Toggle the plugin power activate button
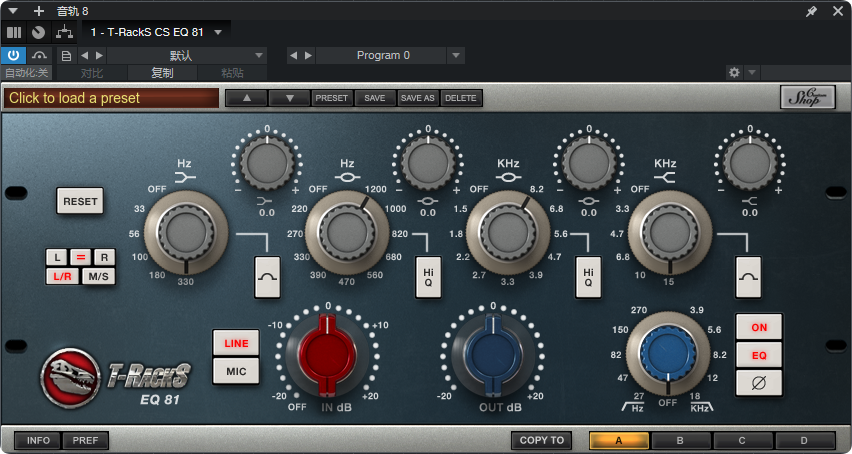Viewport: 852px width, 454px height. pos(14,55)
